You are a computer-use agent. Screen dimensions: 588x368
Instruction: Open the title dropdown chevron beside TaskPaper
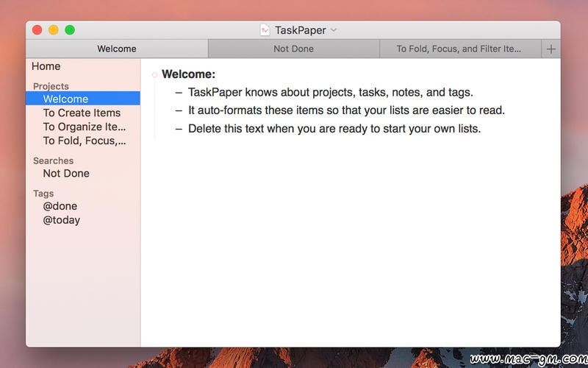click(x=334, y=30)
